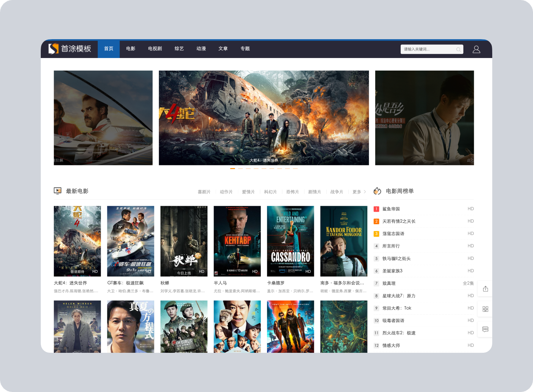This screenshot has height=392, width=533.
Task: Open the 电视剧 nav tab
Action: (155, 49)
